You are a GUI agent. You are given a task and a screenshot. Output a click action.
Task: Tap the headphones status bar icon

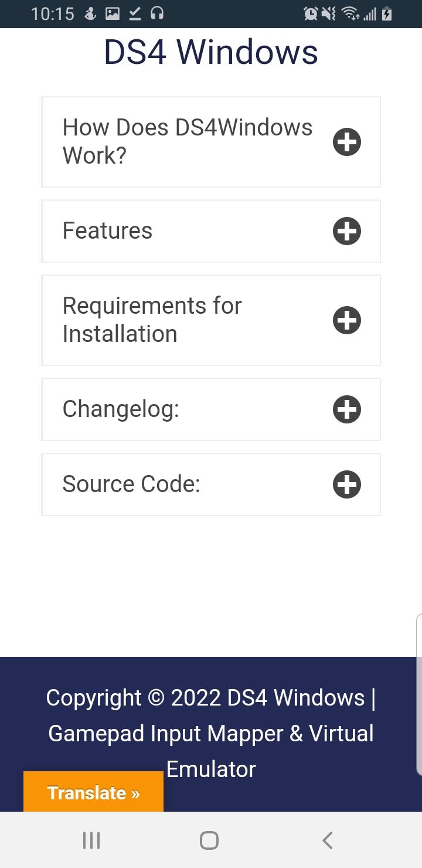(156, 13)
